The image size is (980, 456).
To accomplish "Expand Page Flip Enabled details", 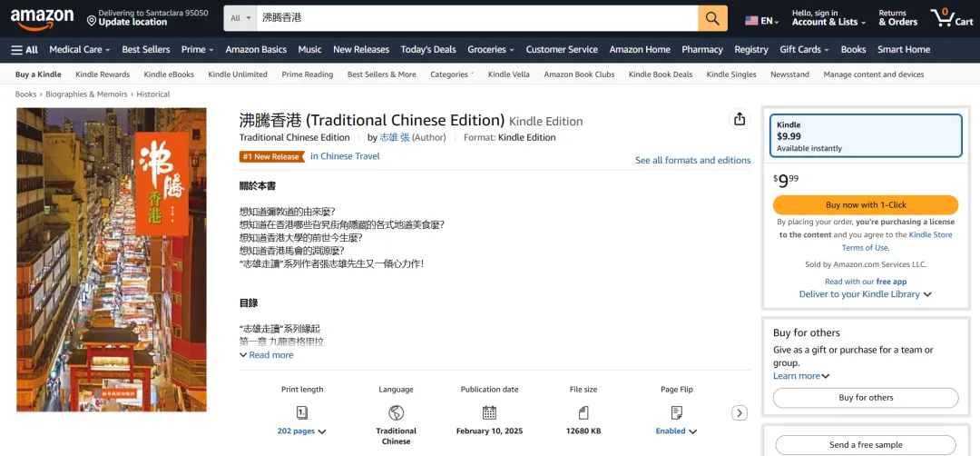I will [x=676, y=431].
